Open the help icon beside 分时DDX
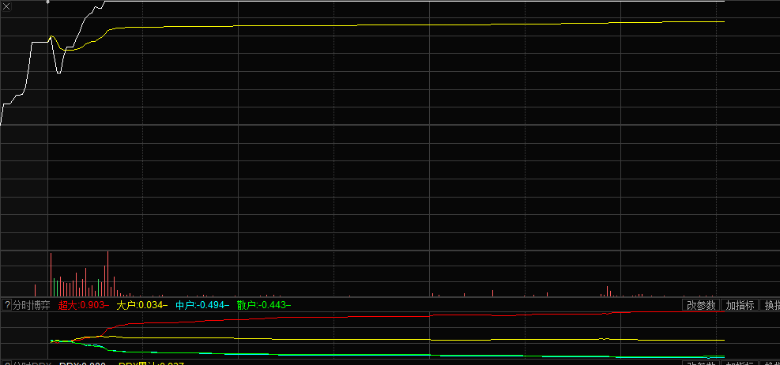Screen dimensions: 780x365 [6, 363]
